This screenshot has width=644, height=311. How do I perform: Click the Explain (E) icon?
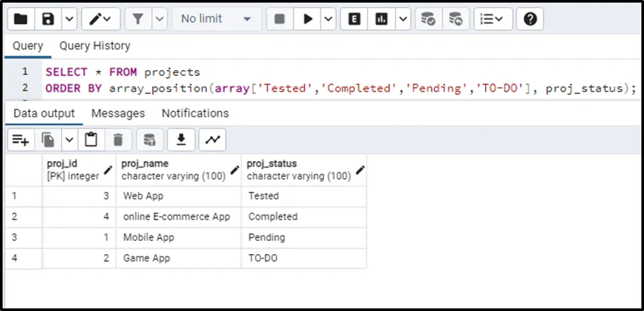point(354,19)
